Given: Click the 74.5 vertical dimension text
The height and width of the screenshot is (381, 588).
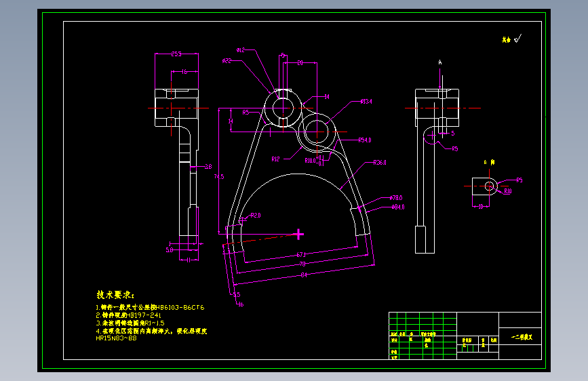Looking at the screenshot, I should tap(219, 176).
